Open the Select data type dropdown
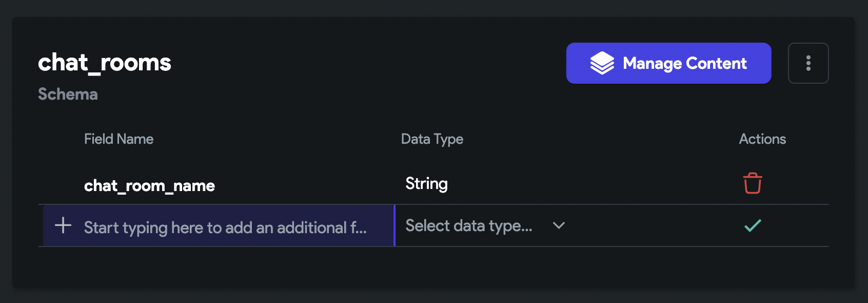The image size is (868, 303). click(485, 225)
